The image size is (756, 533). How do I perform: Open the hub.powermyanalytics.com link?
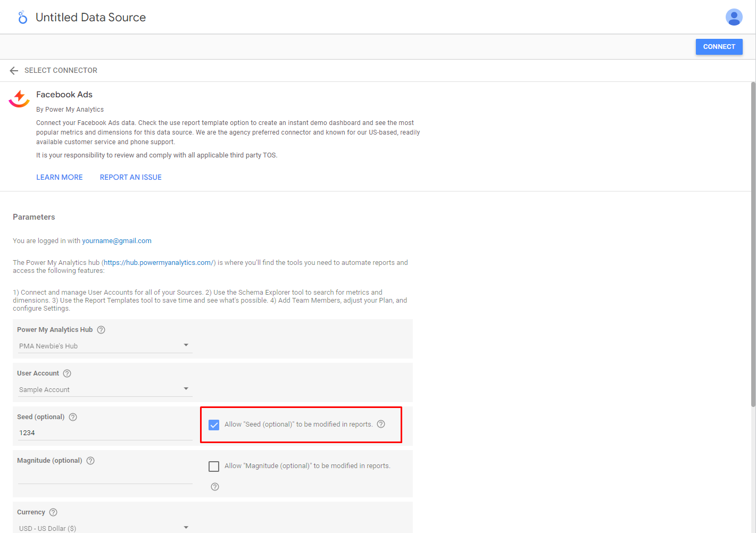159,263
